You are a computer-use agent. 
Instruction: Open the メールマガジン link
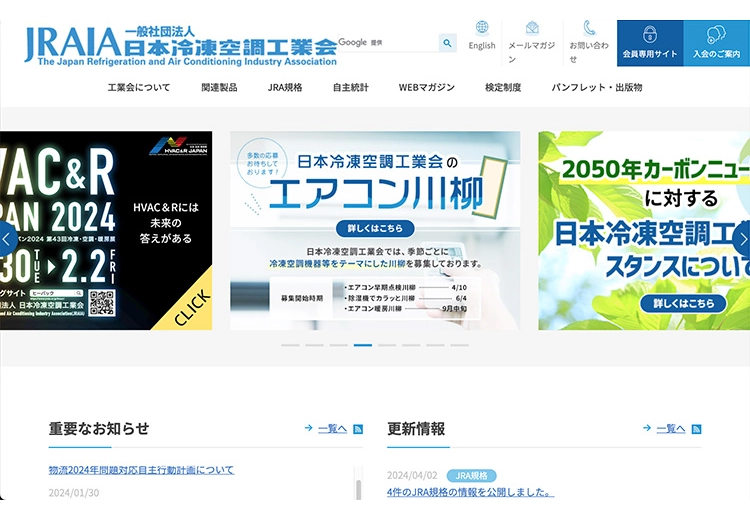click(x=532, y=52)
